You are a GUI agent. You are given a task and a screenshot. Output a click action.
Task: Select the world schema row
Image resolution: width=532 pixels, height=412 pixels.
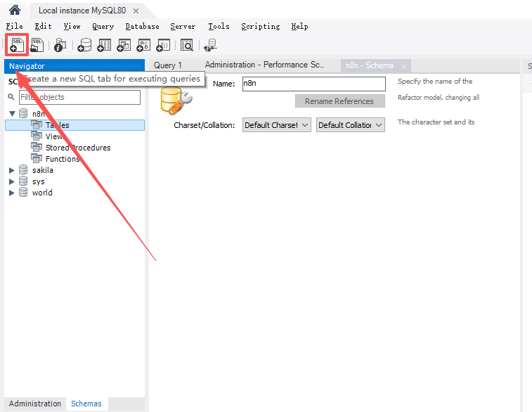[75, 193]
